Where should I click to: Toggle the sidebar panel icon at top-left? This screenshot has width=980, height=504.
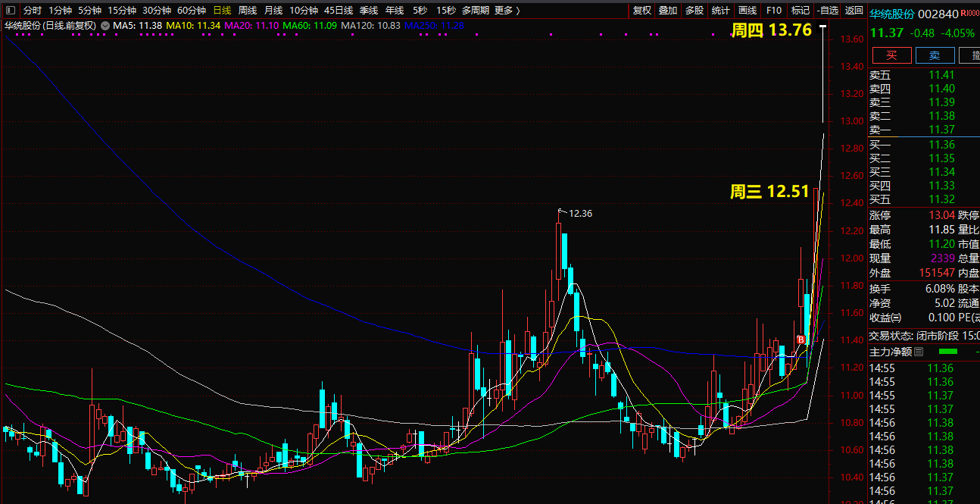click(x=11, y=11)
